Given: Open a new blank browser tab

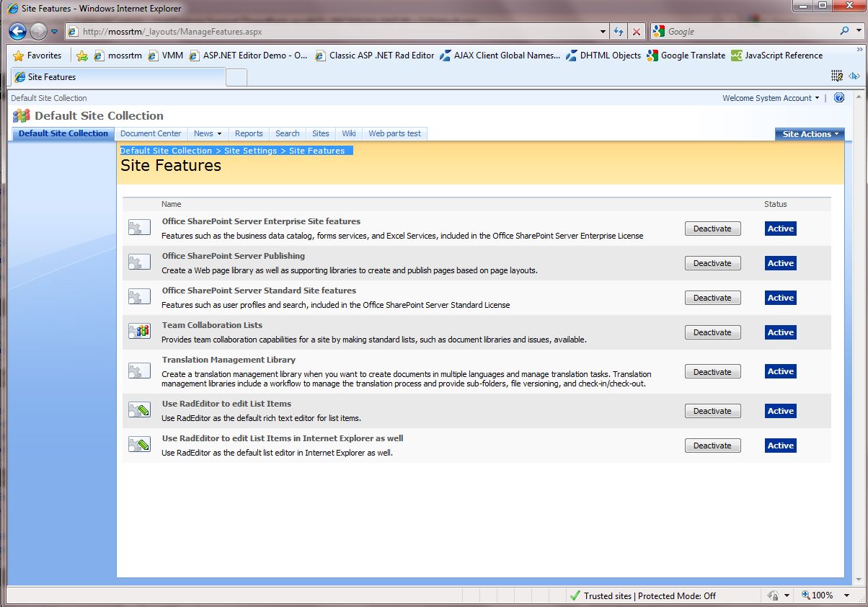Looking at the screenshot, I should click(236, 77).
